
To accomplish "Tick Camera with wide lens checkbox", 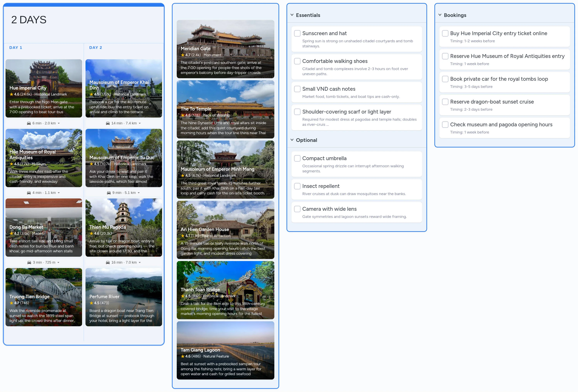I will pyautogui.click(x=297, y=209).
